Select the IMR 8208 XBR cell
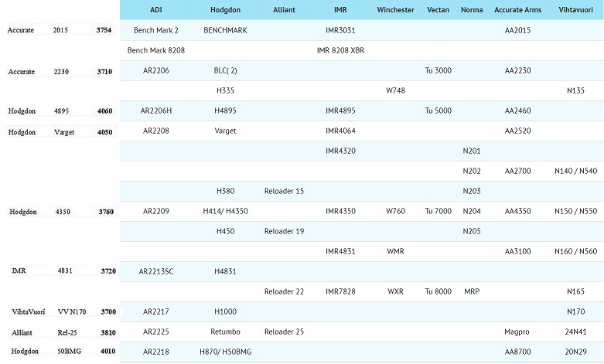 point(340,50)
